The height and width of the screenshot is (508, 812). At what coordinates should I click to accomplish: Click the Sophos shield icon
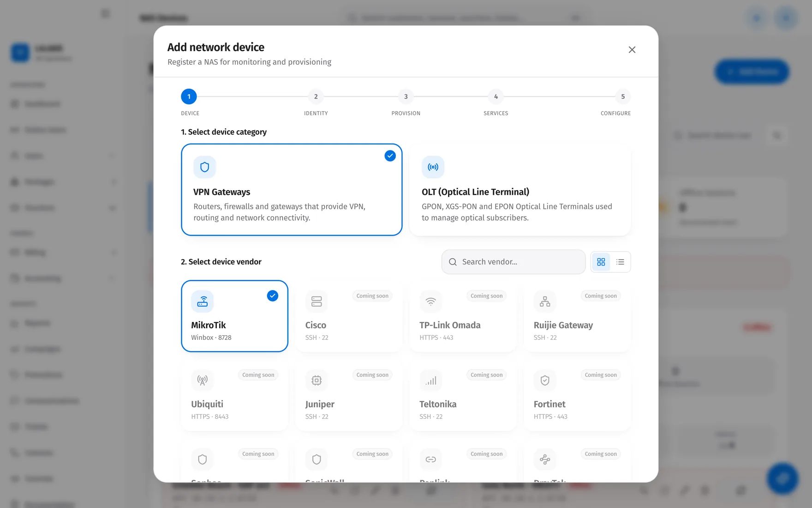[202, 460]
